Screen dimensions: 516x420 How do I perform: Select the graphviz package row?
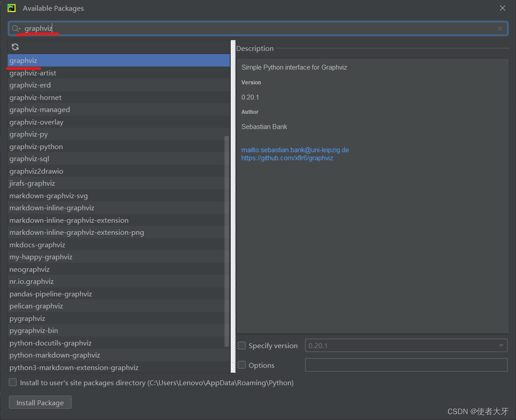coord(118,61)
